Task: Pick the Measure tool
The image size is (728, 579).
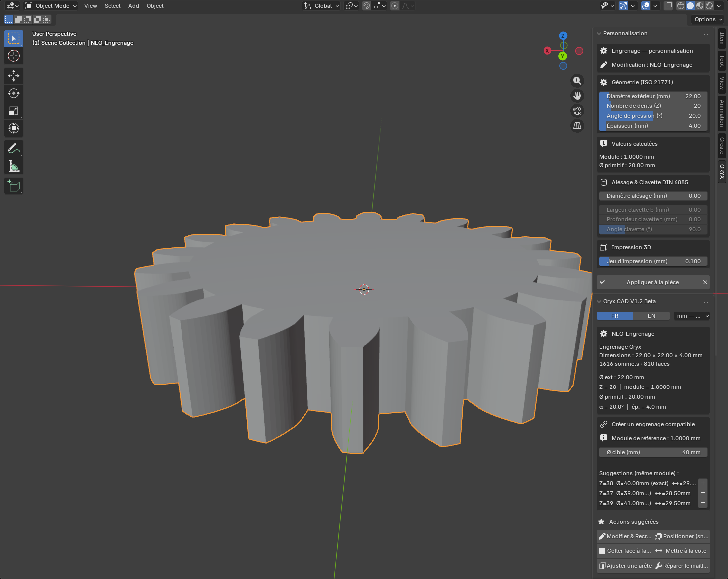Action: pyautogui.click(x=14, y=166)
